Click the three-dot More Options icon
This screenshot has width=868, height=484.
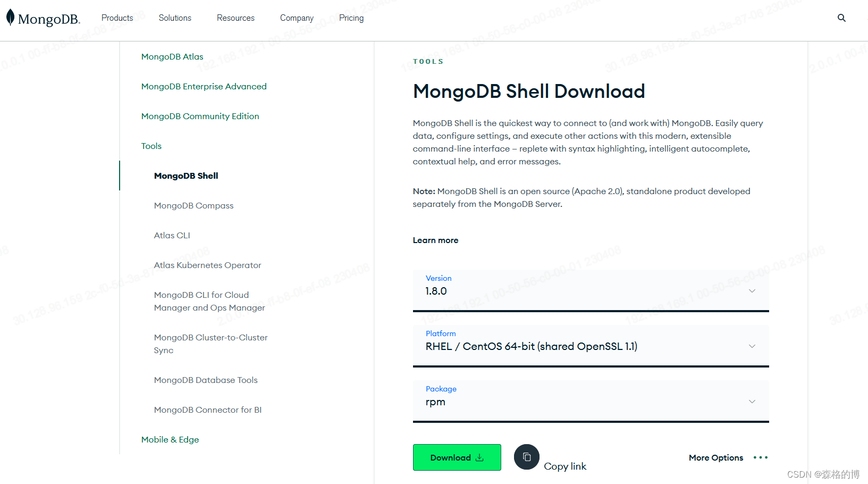coord(761,457)
